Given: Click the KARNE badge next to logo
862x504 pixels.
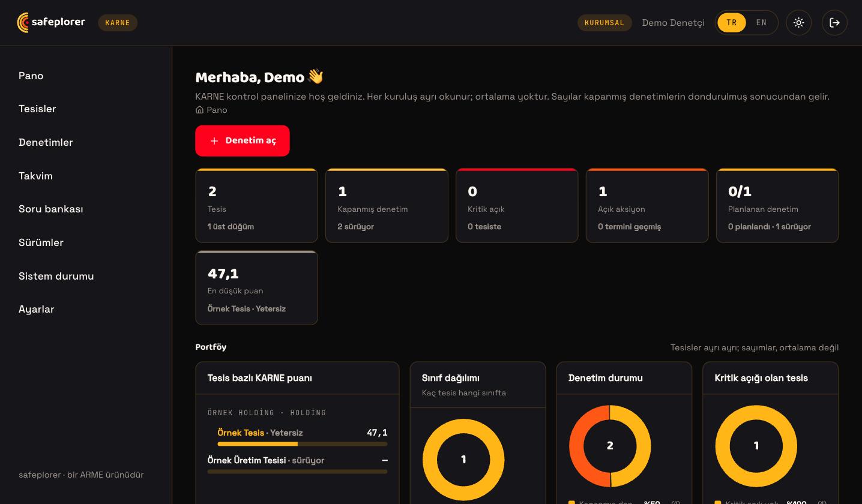Looking at the screenshot, I should [118, 23].
